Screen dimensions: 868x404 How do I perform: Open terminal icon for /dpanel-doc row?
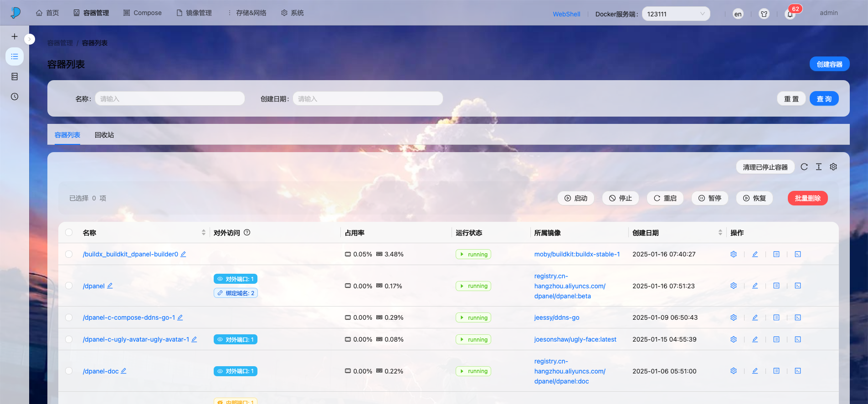pyautogui.click(x=798, y=371)
